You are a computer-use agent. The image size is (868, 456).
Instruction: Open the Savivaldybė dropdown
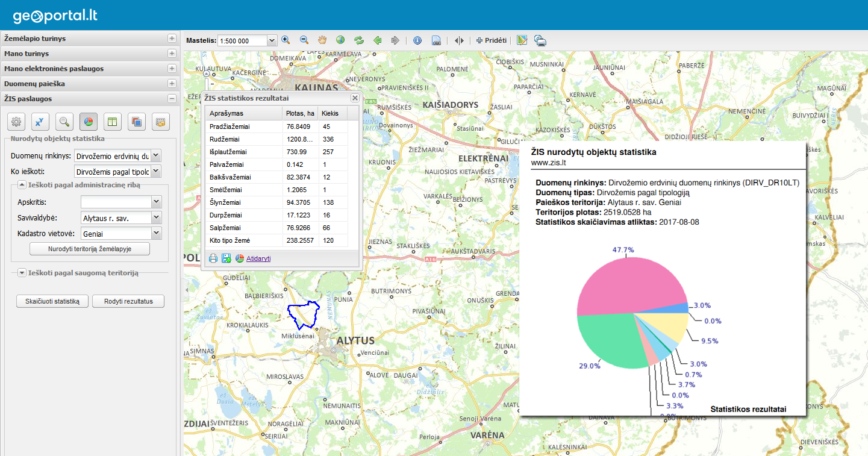(157, 217)
